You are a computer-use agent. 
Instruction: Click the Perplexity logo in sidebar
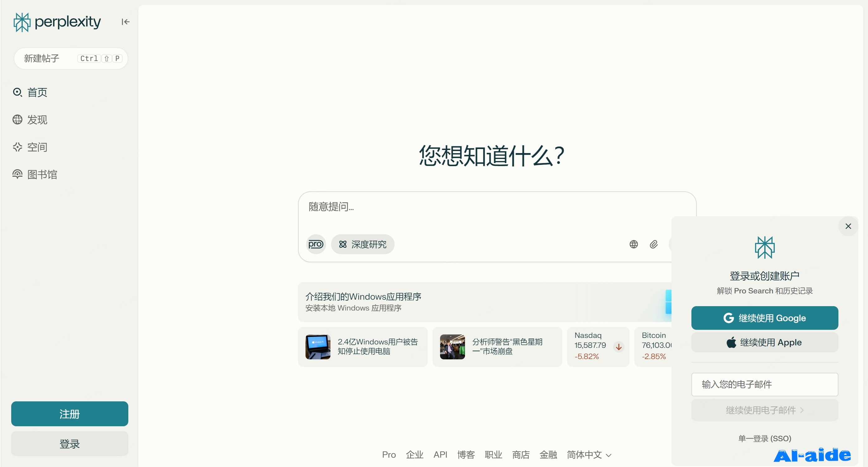tap(57, 22)
